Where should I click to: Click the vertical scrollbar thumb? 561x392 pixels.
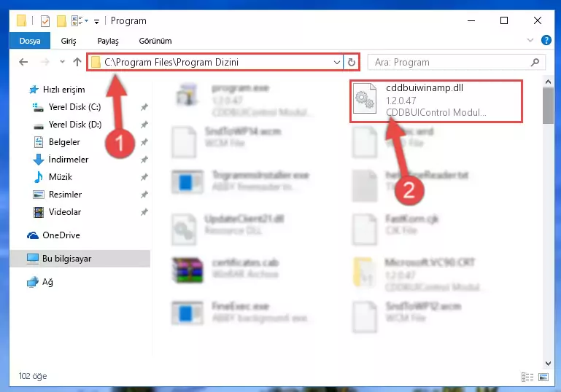548,106
